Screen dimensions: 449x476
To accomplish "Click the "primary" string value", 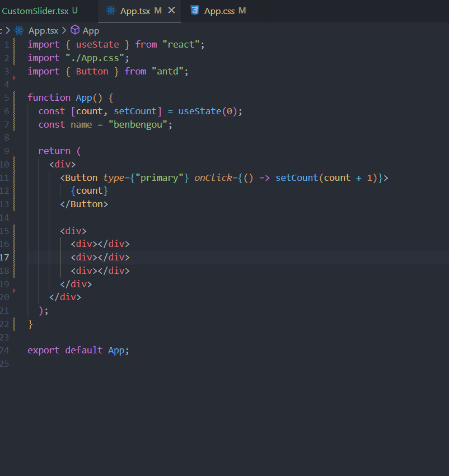I will tap(160, 178).
